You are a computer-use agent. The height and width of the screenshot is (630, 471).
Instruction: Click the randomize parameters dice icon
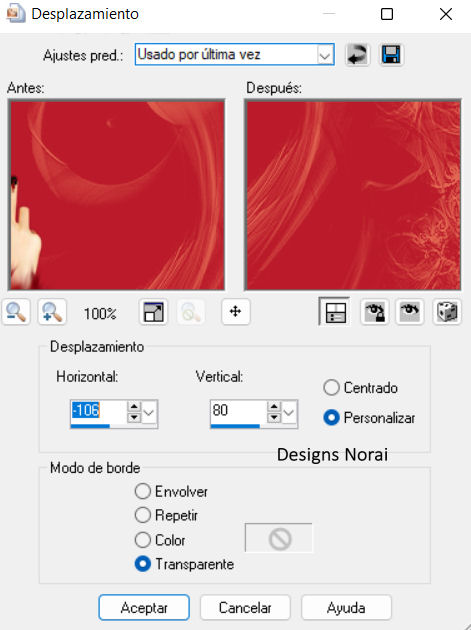446,312
